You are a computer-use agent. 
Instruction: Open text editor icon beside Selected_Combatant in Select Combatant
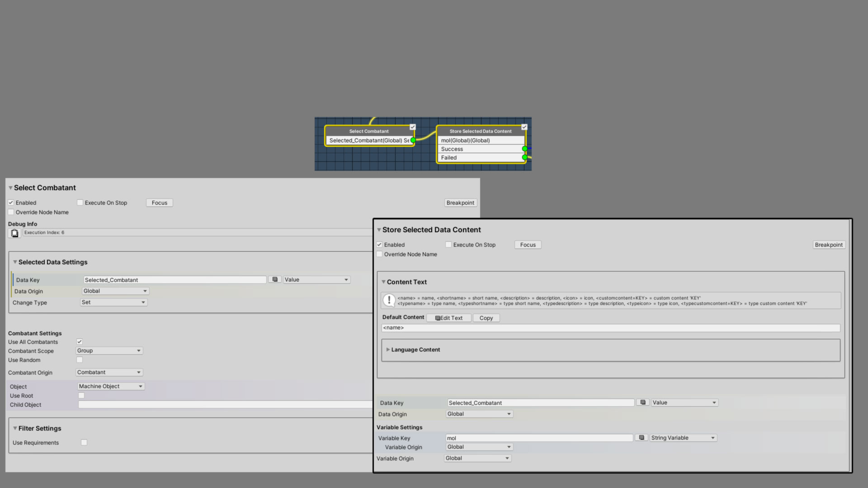[x=275, y=280]
